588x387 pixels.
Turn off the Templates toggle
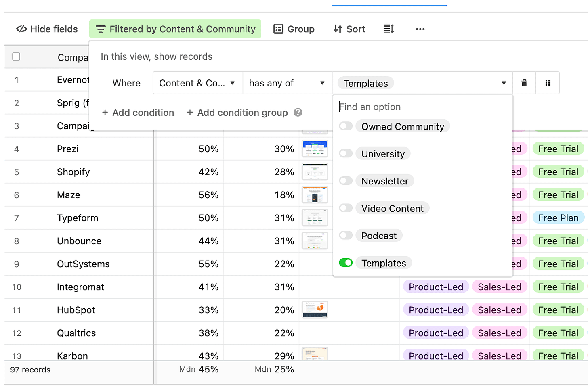pos(346,263)
